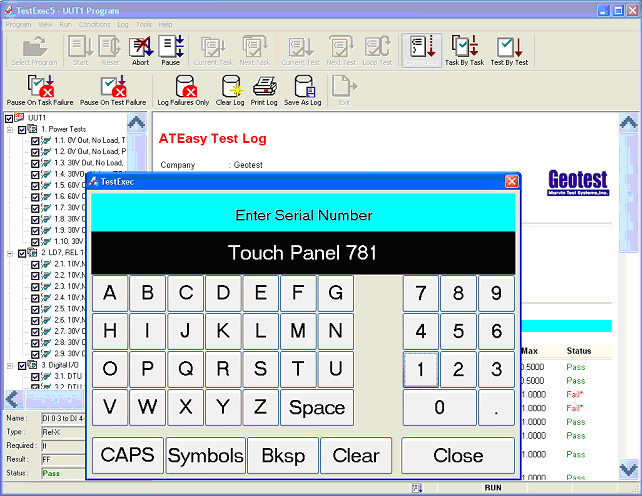
Task: Toggle Pause On Task Failure icon
Action: tap(38, 90)
